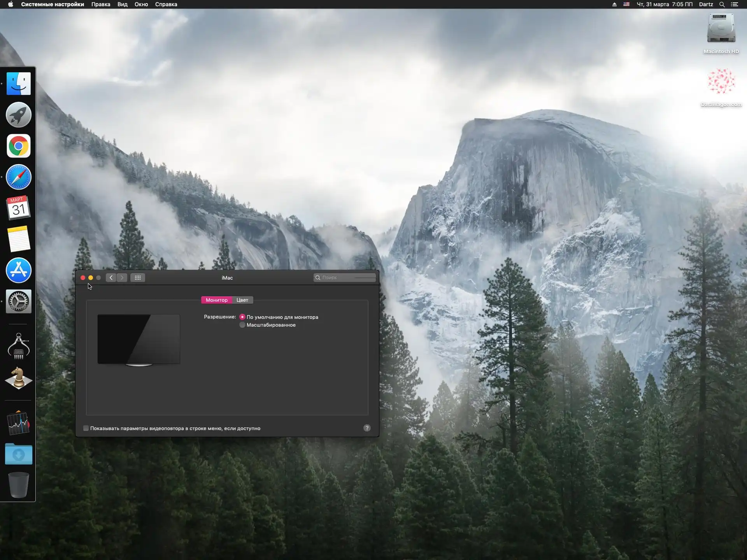Open the App Store dock icon
The height and width of the screenshot is (560, 747).
[x=18, y=270]
